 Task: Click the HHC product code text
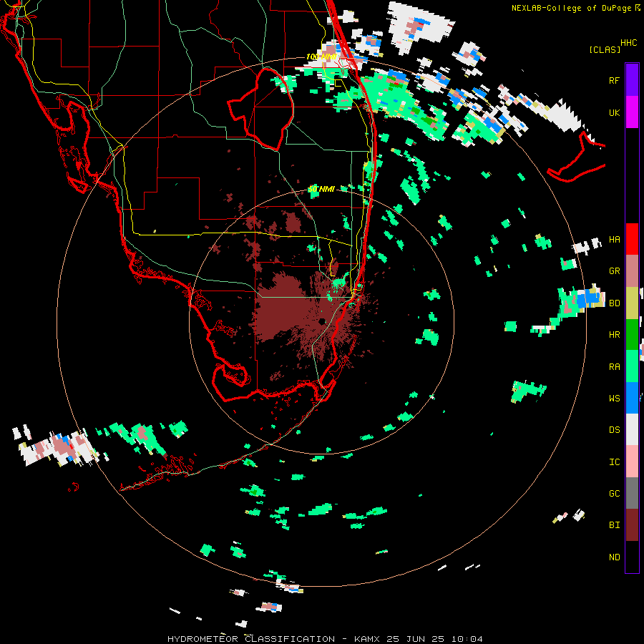[x=628, y=43]
